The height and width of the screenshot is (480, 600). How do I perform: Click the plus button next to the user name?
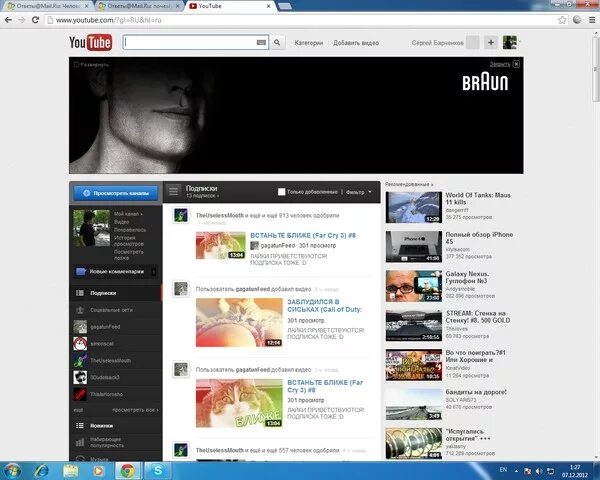pyautogui.click(x=491, y=42)
